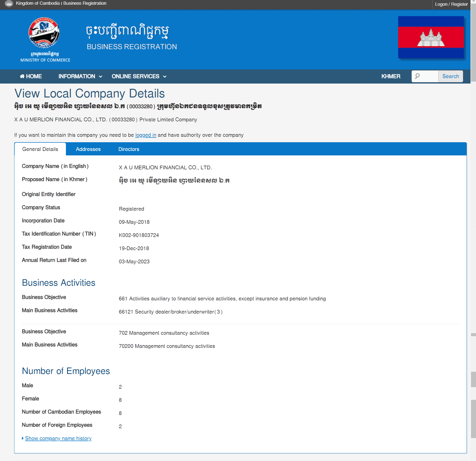This screenshot has width=476, height=461.
Task: Click the Number of Cambodian Employees label
Action: click(x=61, y=412)
